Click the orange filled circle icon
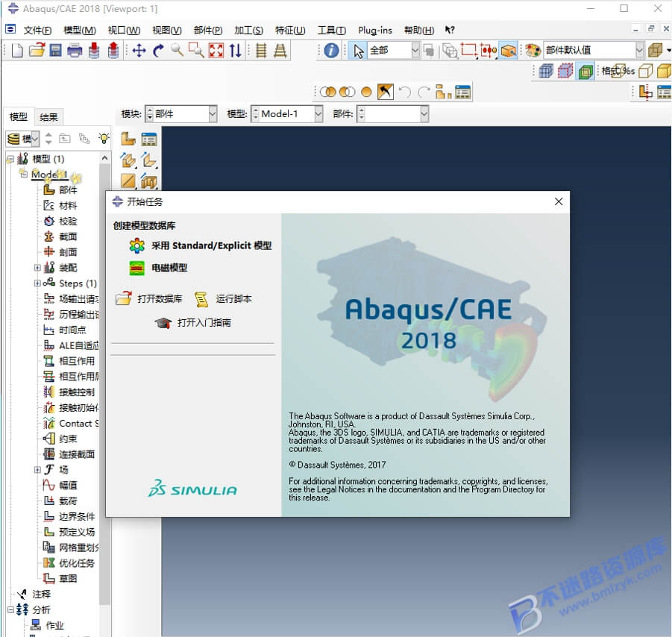This screenshot has height=637, width=672. [366, 92]
